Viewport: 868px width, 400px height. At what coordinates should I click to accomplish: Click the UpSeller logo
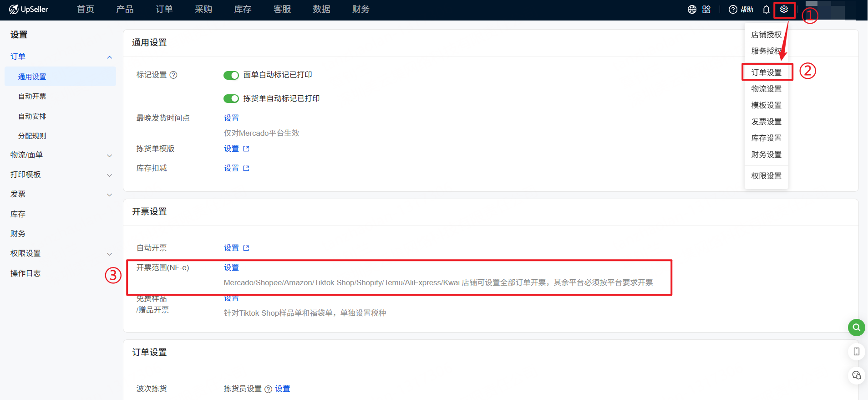click(28, 10)
